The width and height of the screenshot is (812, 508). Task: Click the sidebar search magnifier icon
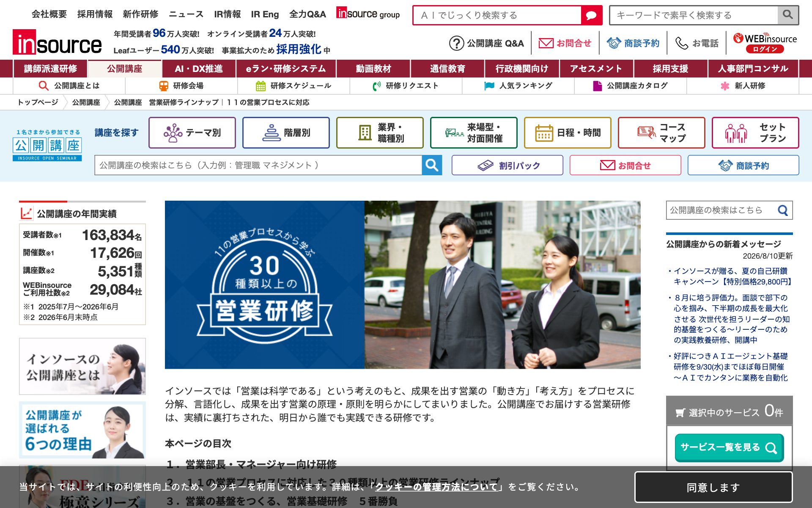click(x=783, y=210)
